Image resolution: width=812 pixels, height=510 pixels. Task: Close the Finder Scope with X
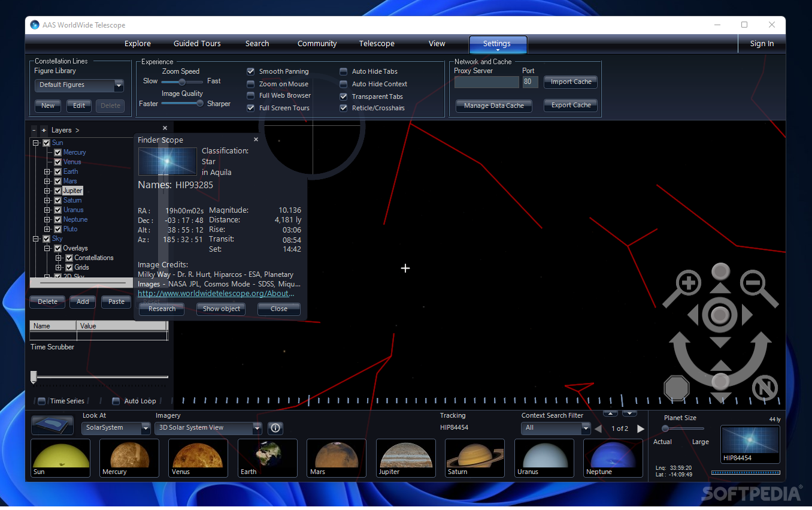(256, 139)
